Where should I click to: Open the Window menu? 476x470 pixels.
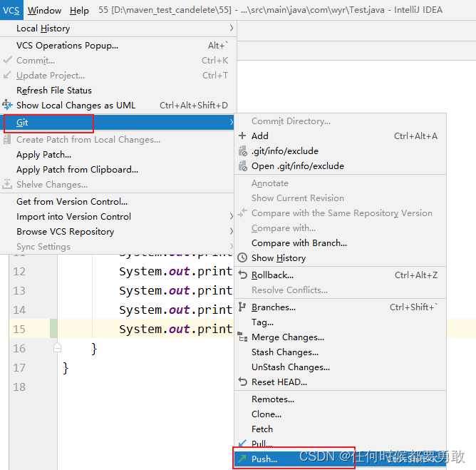[44, 10]
